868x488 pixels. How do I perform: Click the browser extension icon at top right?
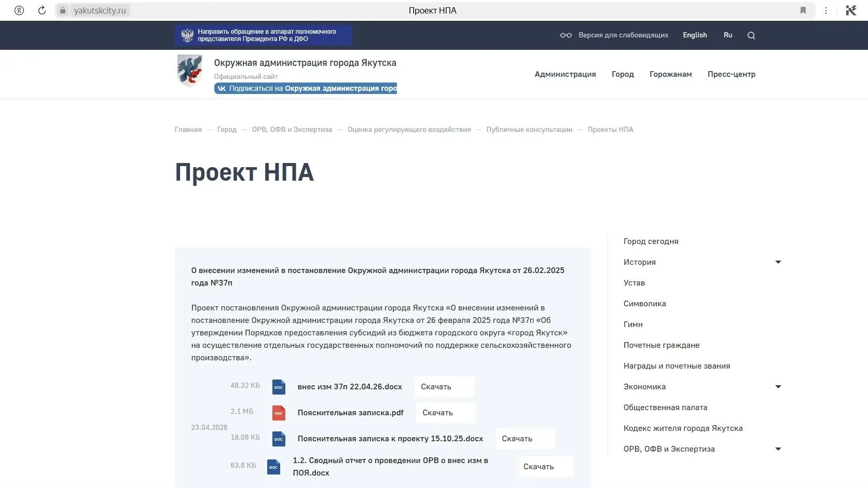pos(851,10)
